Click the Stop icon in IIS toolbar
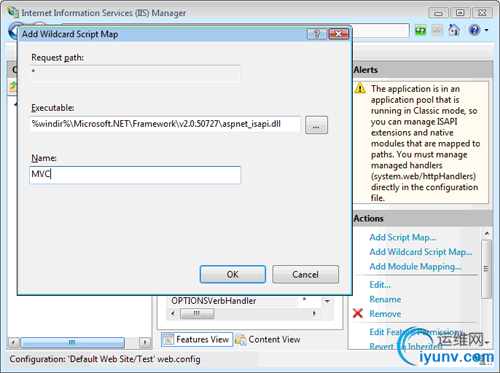The height and width of the screenshot is (373, 500). [437, 30]
